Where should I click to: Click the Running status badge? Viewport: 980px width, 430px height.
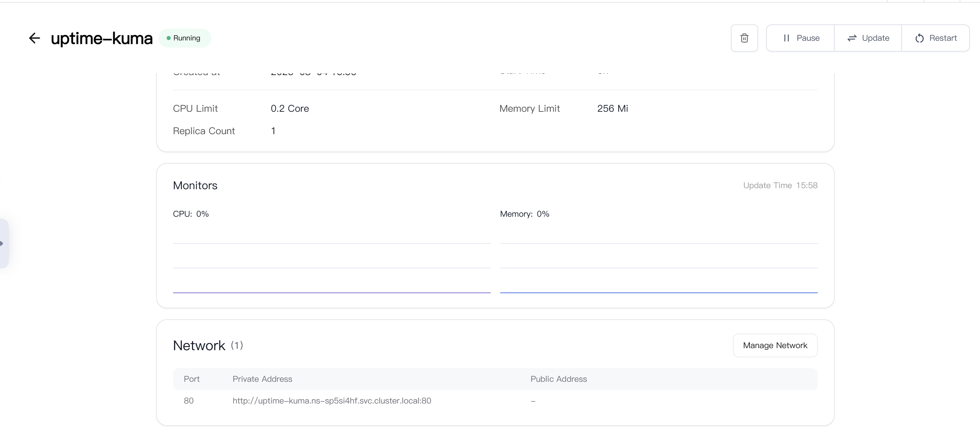(185, 38)
